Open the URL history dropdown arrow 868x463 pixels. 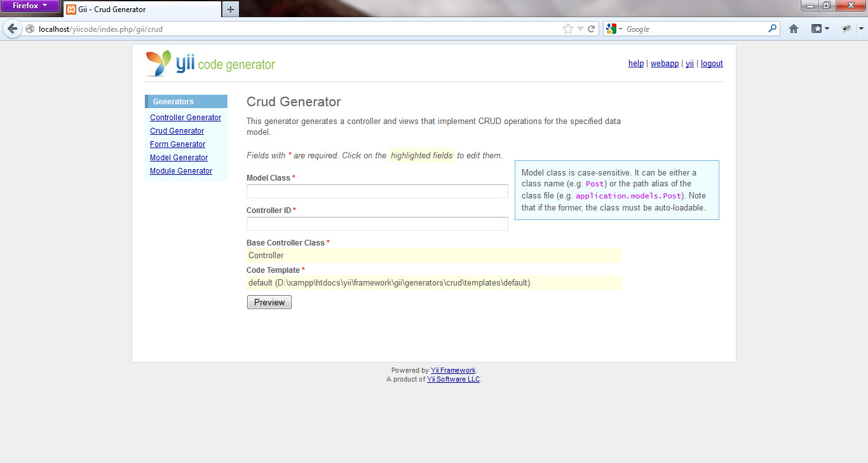580,29
